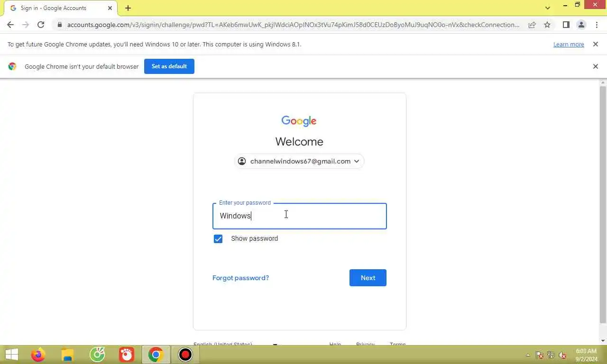
Task: Open a new tab with plus button
Action: 128,8
